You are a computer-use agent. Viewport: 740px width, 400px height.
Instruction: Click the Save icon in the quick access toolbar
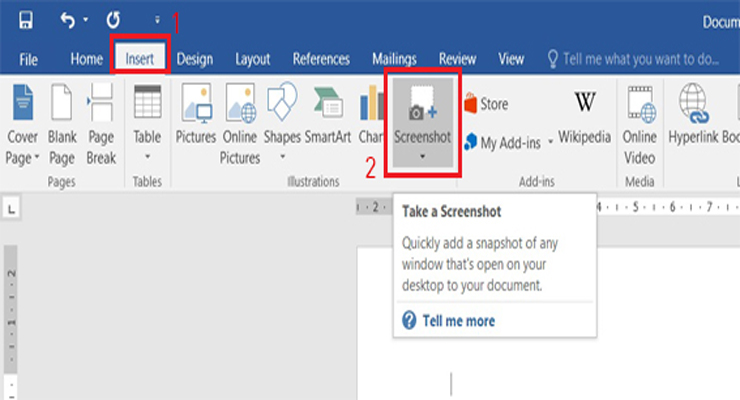click(x=25, y=20)
